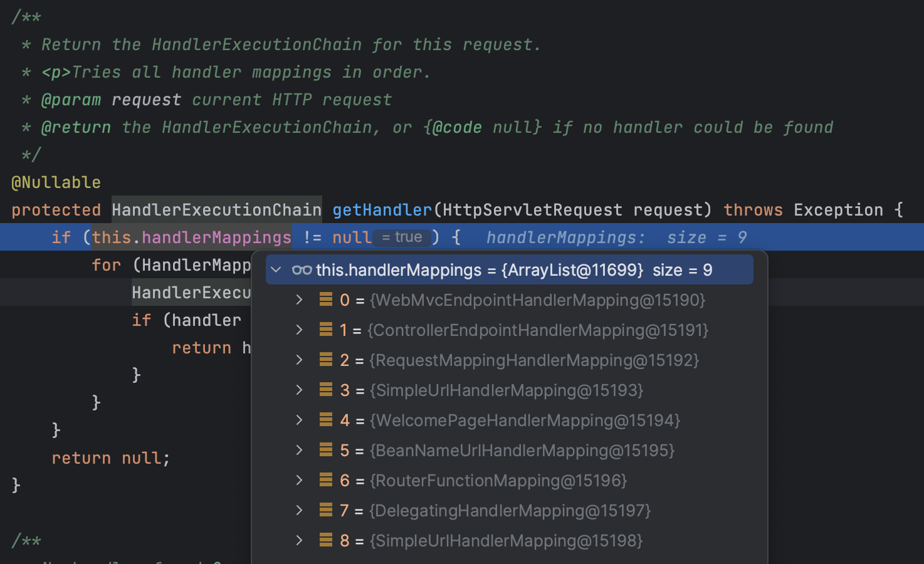Click the HandlerExecutionChain return type
The image size is (924, 564).
tap(217, 210)
